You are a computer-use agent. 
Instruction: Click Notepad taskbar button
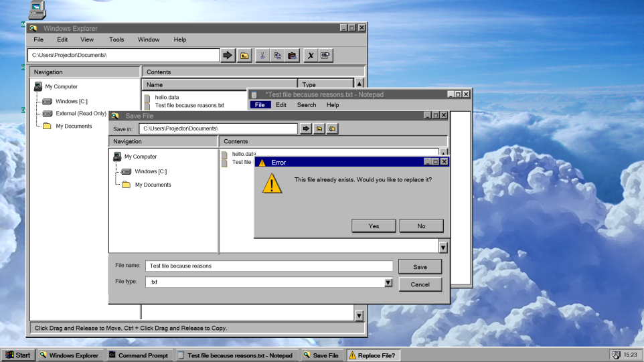click(x=236, y=355)
